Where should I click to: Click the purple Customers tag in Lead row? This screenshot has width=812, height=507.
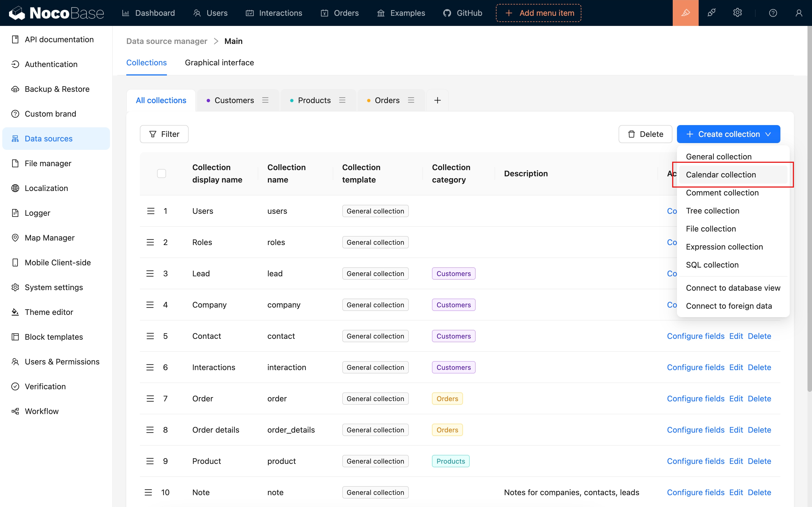click(453, 273)
